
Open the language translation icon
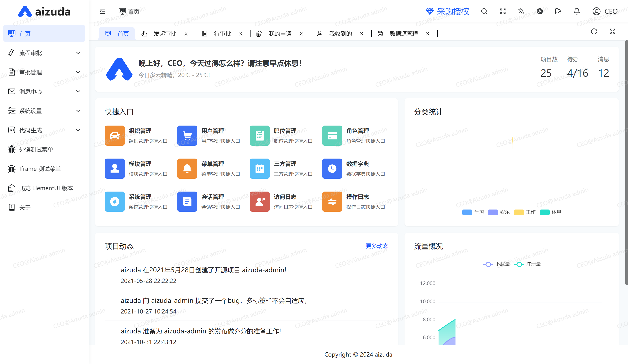tap(521, 11)
